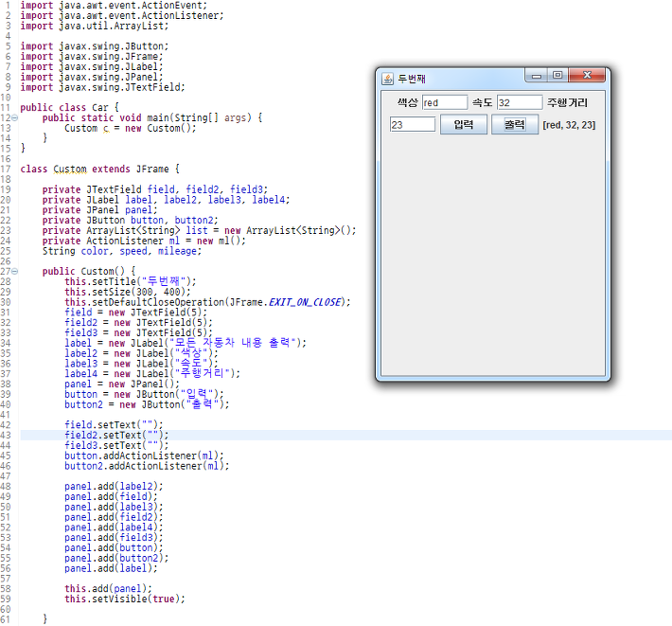Maximize the 두번째 window
The height and width of the screenshot is (626, 672).
557,75
